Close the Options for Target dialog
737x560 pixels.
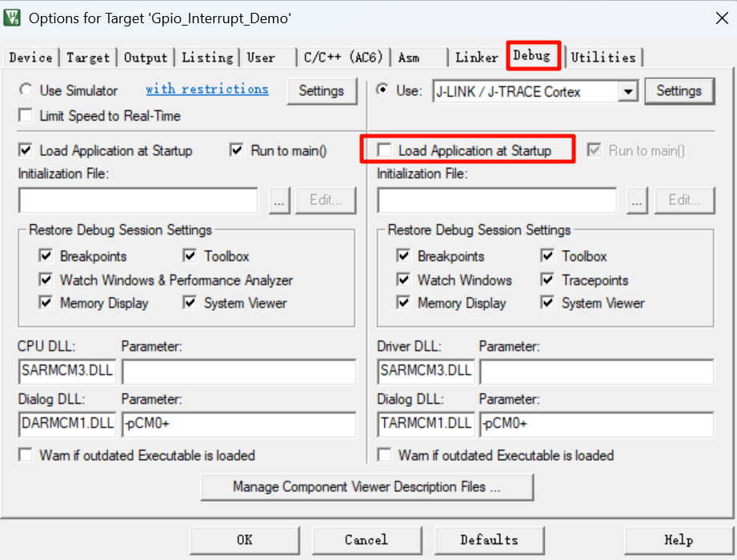click(722, 18)
